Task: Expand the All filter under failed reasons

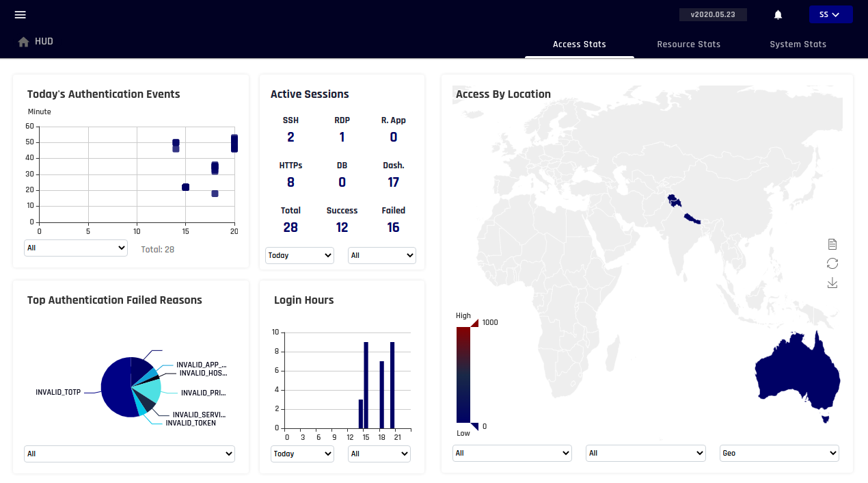Action: [129, 454]
